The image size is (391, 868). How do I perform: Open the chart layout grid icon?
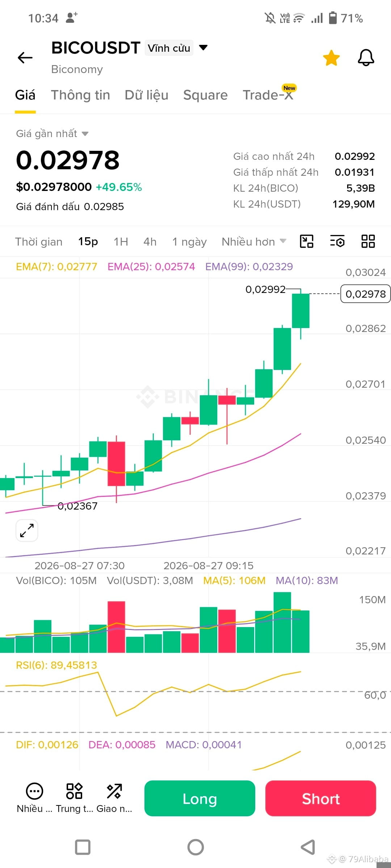pos(368,241)
